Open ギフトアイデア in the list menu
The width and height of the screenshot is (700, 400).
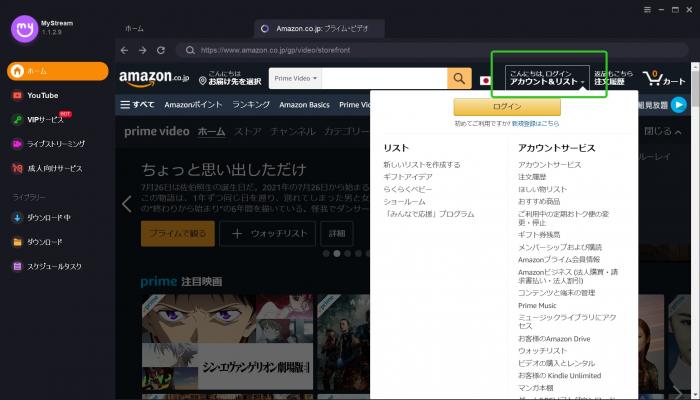pos(408,177)
